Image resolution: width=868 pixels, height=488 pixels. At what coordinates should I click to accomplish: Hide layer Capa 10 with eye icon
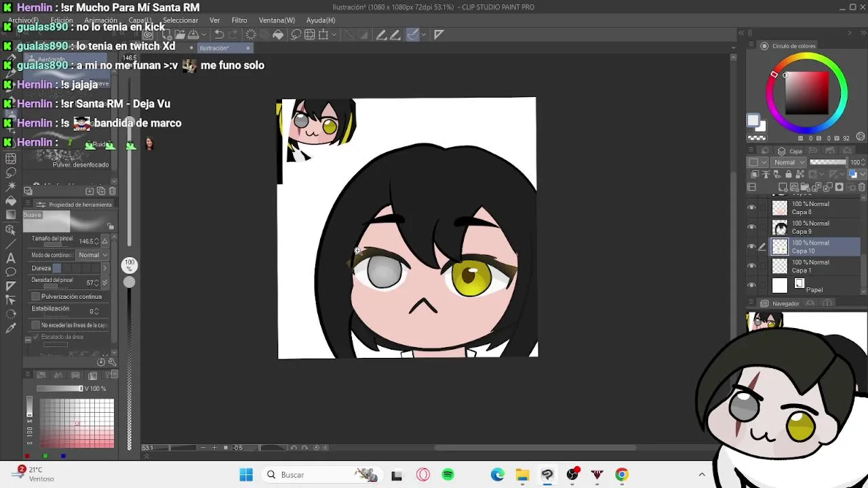point(751,247)
